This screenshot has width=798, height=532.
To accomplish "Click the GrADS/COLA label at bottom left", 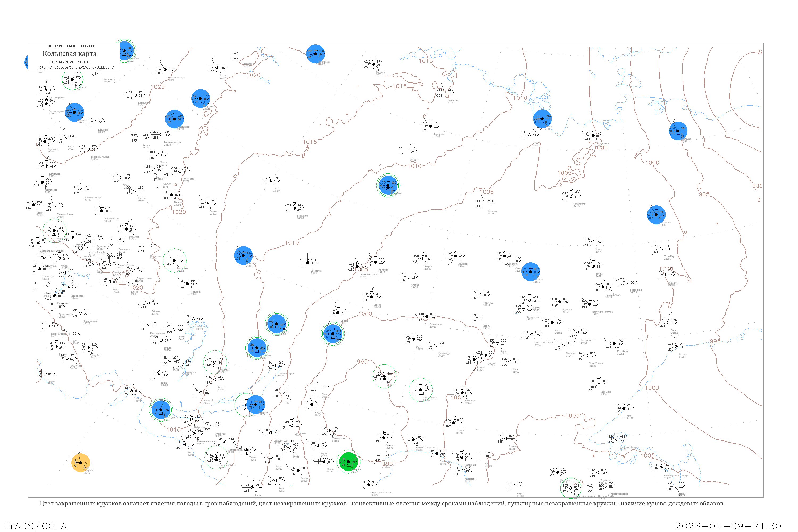I will tap(35, 526).
